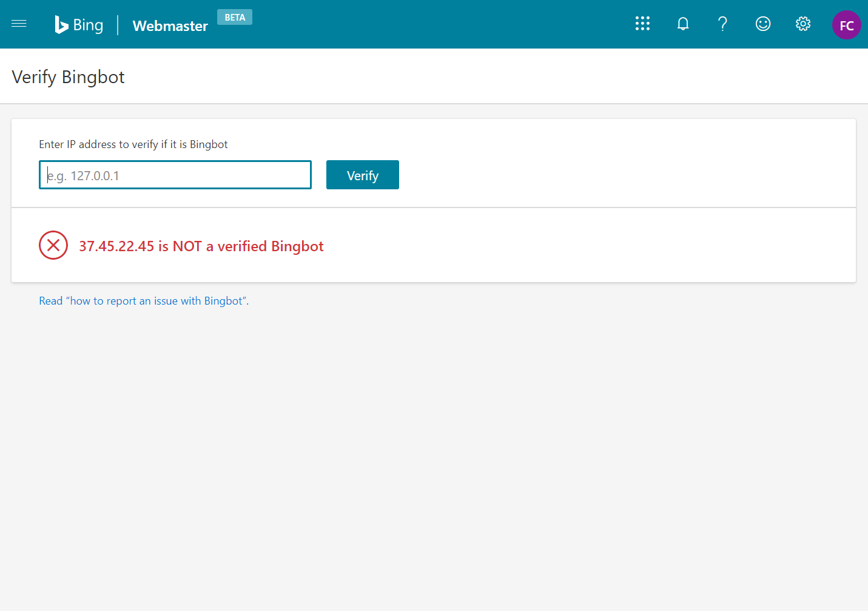Click the "Verify Bingbot" page heading
This screenshot has width=868, height=611.
68,76
